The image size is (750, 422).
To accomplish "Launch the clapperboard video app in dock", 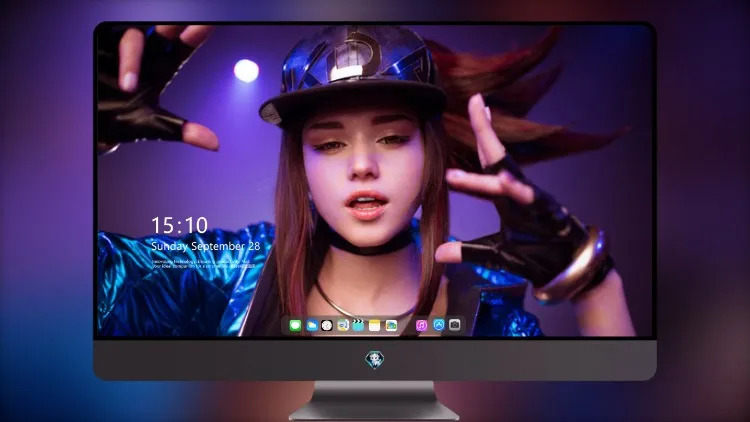I will [358, 326].
